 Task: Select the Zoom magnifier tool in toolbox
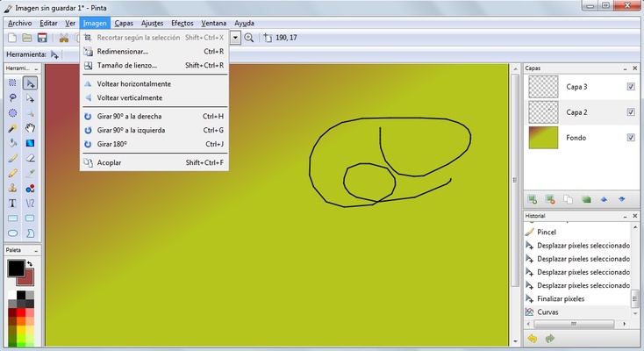[30, 113]
